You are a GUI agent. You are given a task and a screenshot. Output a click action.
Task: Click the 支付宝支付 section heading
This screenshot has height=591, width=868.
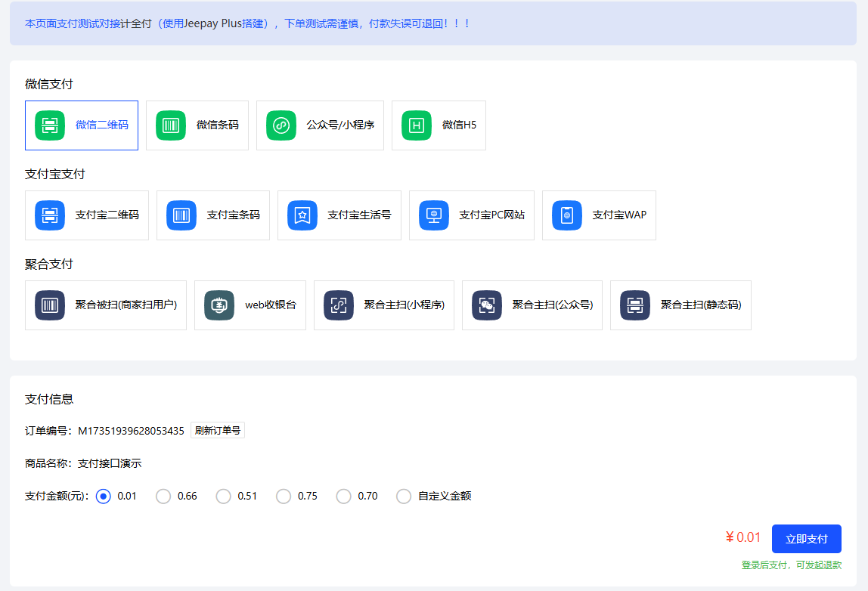coord(54,175)
